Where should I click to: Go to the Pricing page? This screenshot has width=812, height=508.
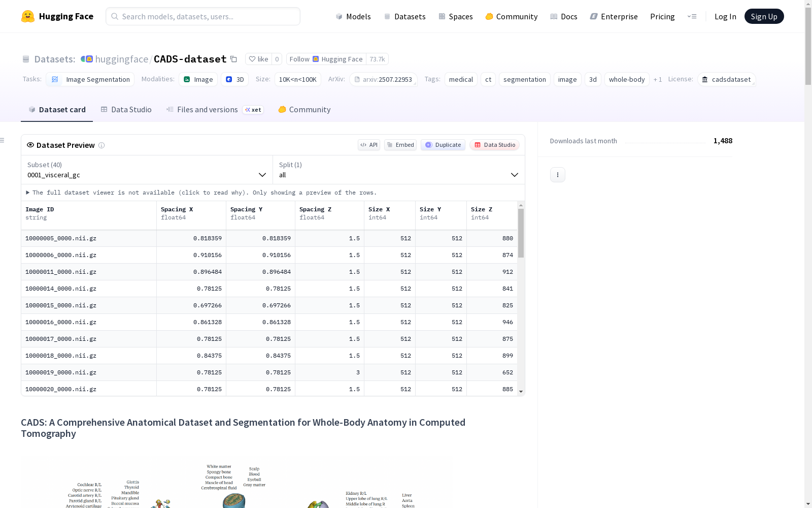(662, 16)
